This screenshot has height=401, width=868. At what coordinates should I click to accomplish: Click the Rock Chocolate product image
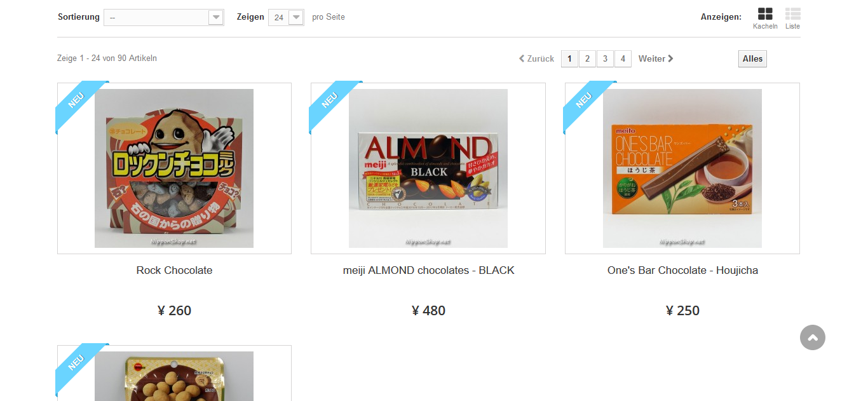174,168
